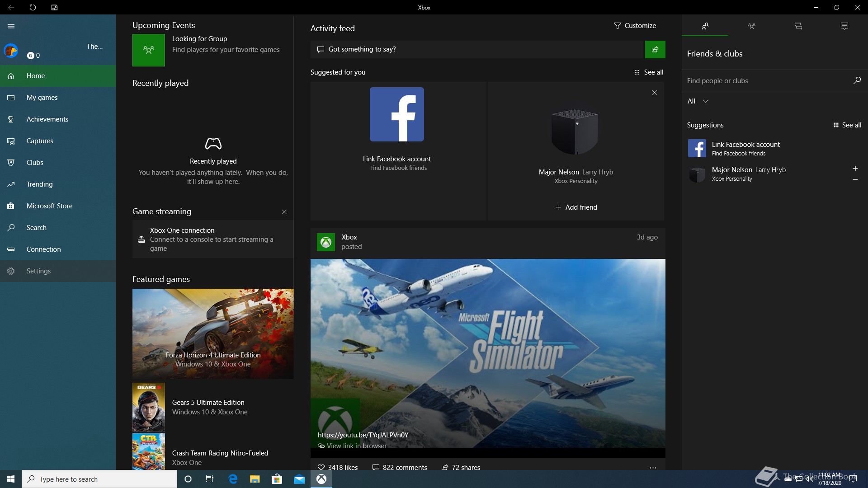Open Cortana from taskbar
This screenshot has width=868, height=488.
point(188,479)
